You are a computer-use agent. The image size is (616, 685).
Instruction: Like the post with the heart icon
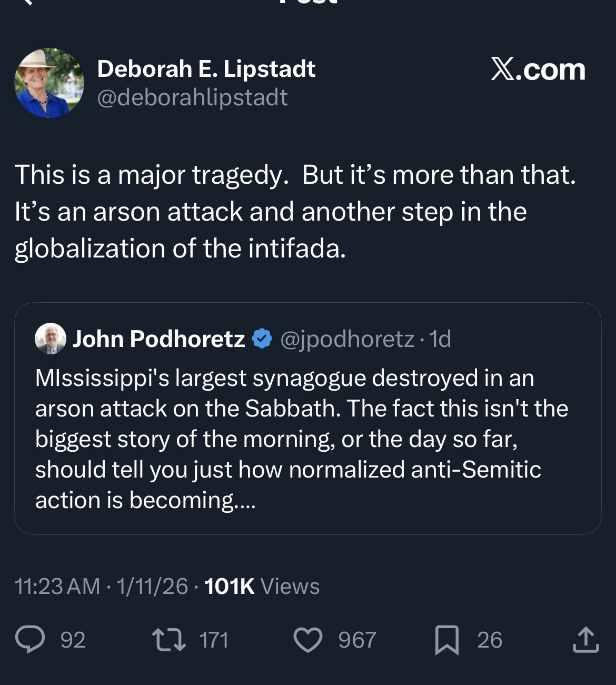pyautogui.click(x=307, y=640)
